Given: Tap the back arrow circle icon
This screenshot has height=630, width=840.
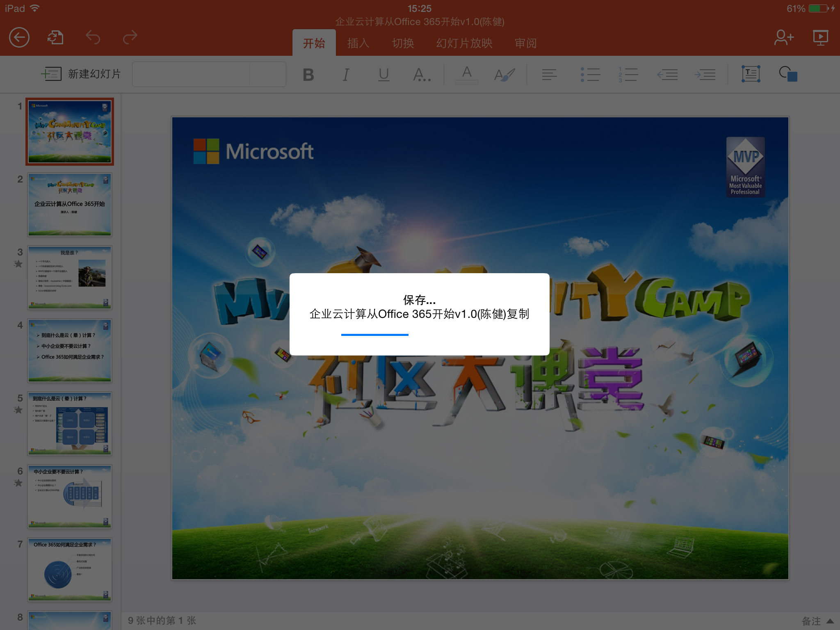Looking at the screenshot, I should pyautogui.click(x=19, y=38).
